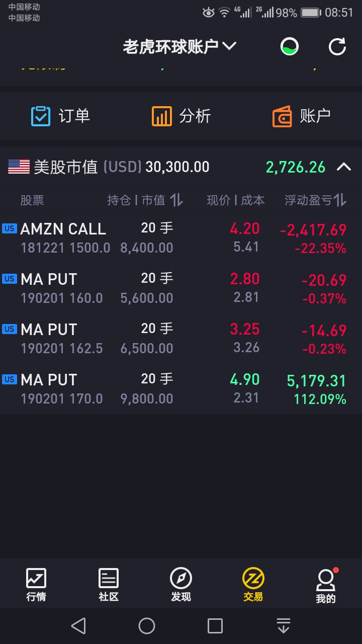Tap the US flag next to 美股市值

[x=19, y=167]
